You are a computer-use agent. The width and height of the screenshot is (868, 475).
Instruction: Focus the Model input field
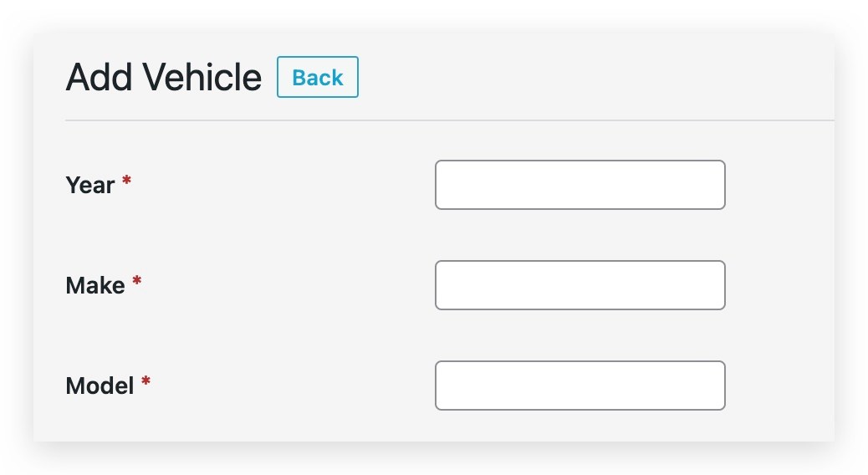(580, 386)
